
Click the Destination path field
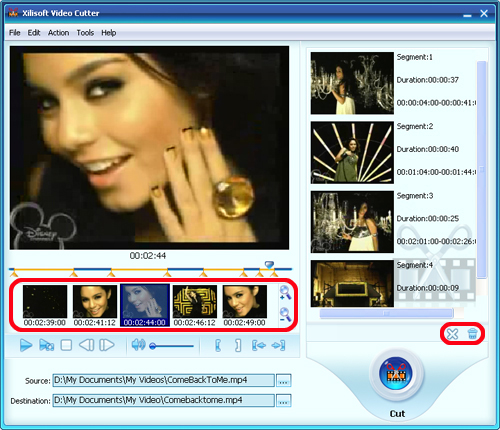(164, 400)
